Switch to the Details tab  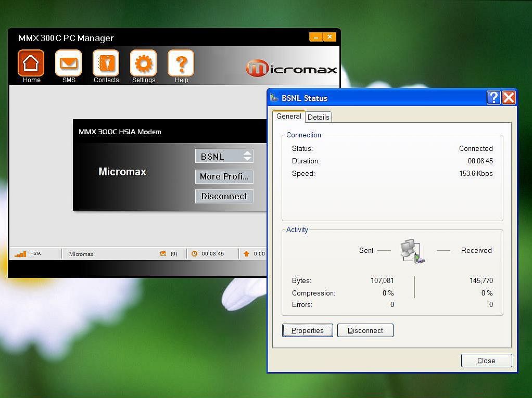[318, 117]
